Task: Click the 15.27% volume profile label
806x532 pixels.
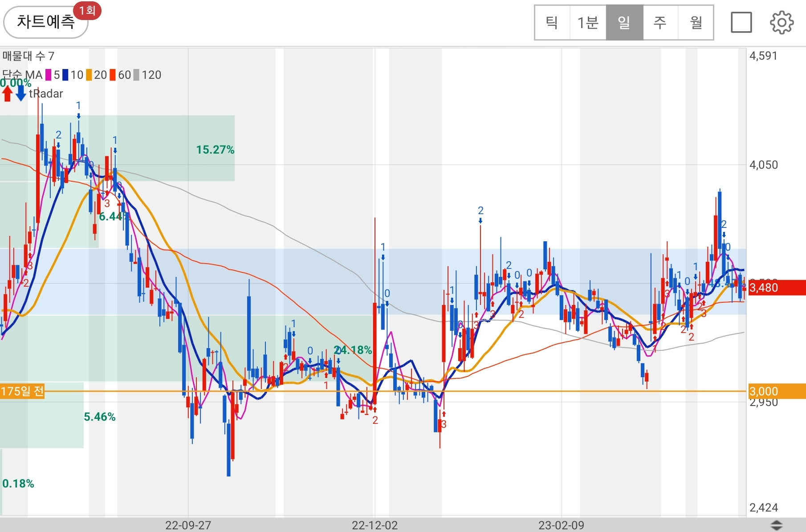Action: [215, 150]
